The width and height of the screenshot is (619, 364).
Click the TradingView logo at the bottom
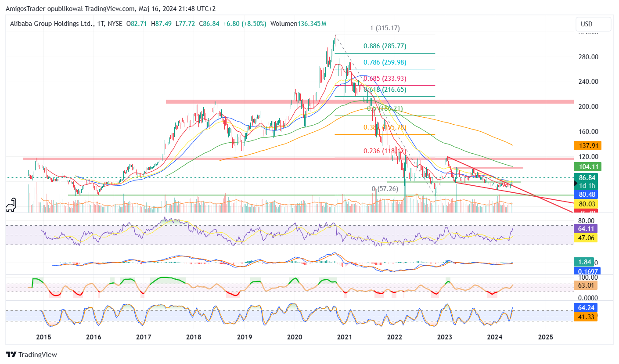31,354
